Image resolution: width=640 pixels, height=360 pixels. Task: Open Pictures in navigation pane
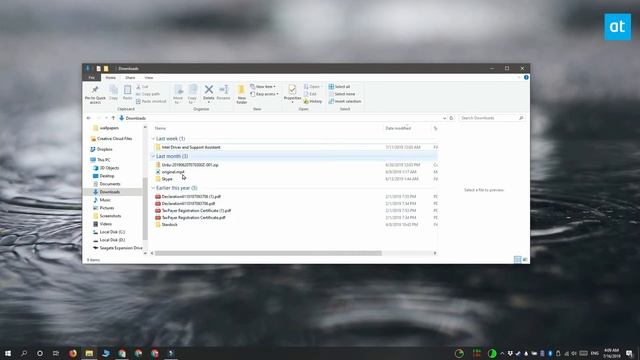point(107,208)
